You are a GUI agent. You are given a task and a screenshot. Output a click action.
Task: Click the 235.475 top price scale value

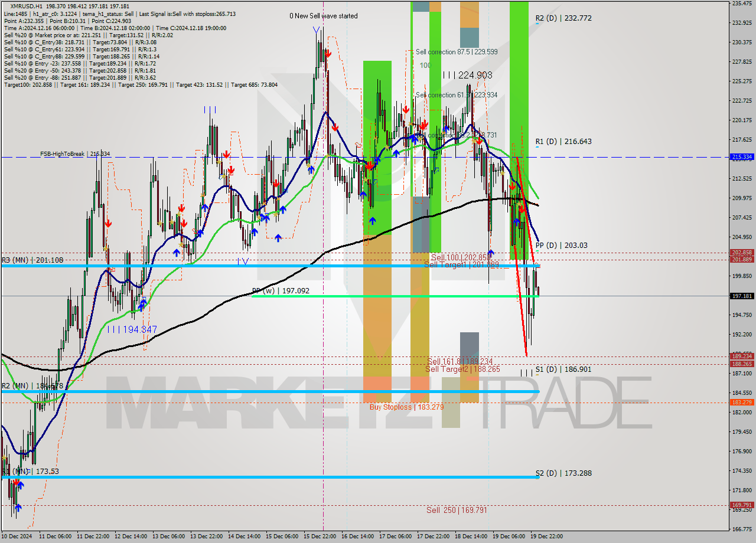click(742, 4)
